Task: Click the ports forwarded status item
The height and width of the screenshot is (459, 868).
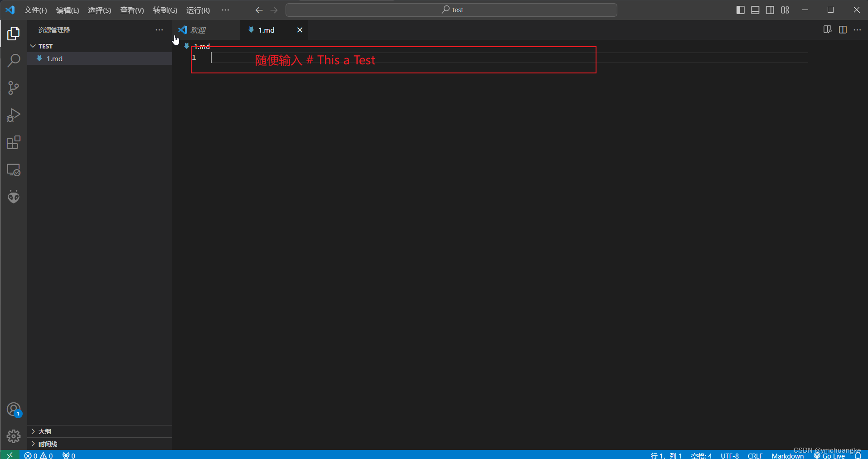Action: click(69, 455)
